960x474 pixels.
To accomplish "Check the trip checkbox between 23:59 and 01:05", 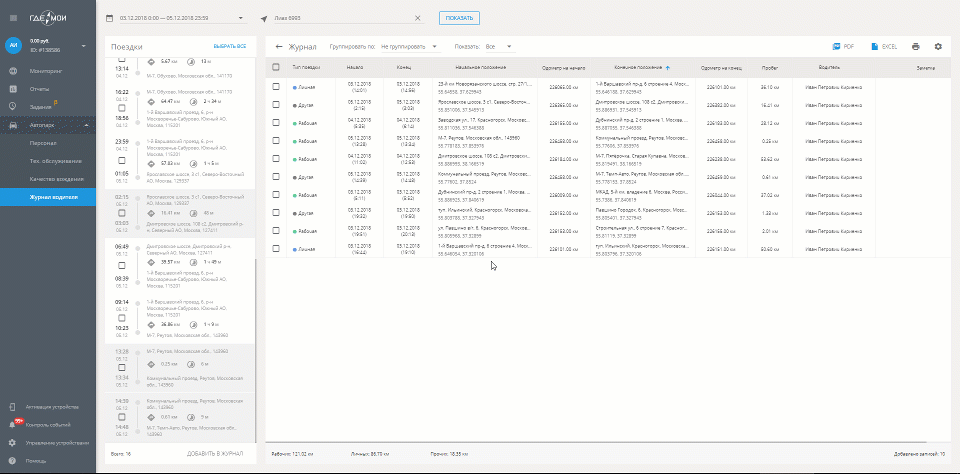I will tap(121, 160).
